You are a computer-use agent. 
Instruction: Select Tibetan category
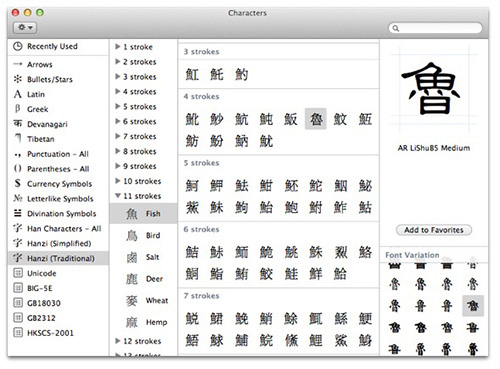[x=58, y=139]
